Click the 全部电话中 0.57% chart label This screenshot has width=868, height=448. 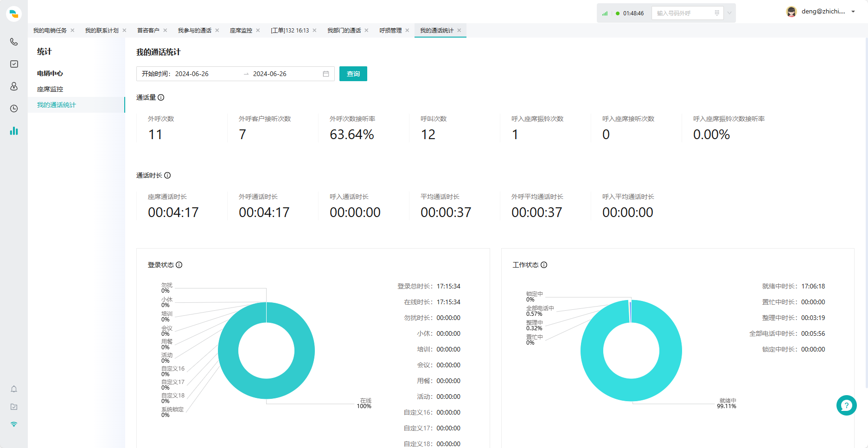click(x=540, y=311)
